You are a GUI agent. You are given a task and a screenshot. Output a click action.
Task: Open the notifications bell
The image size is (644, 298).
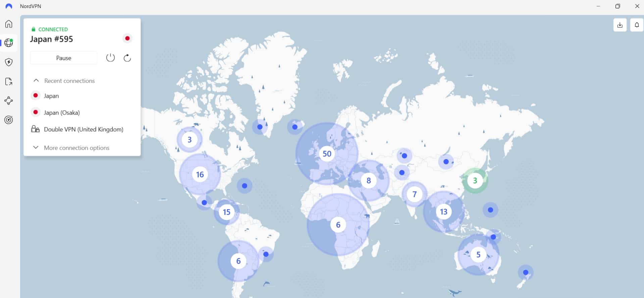(637, 25)
